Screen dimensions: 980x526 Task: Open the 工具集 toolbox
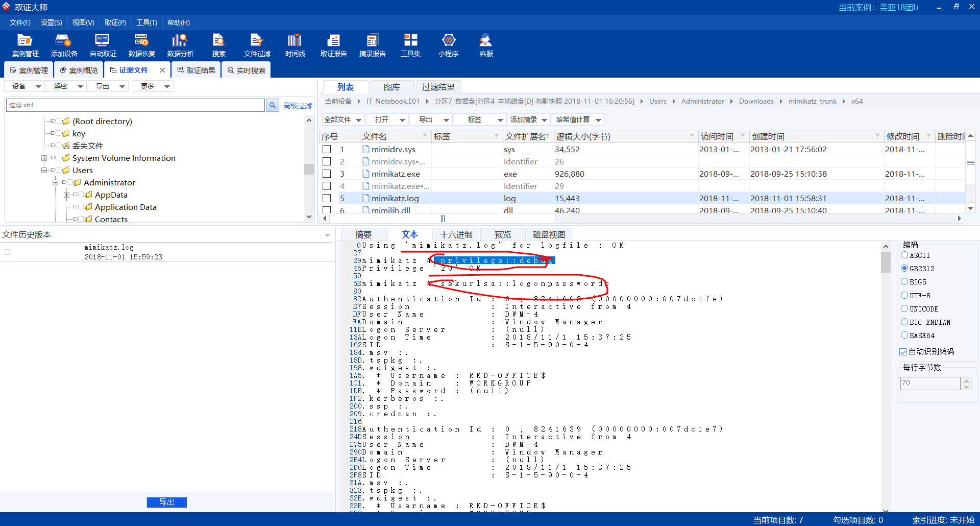click(x=410, y=45)
